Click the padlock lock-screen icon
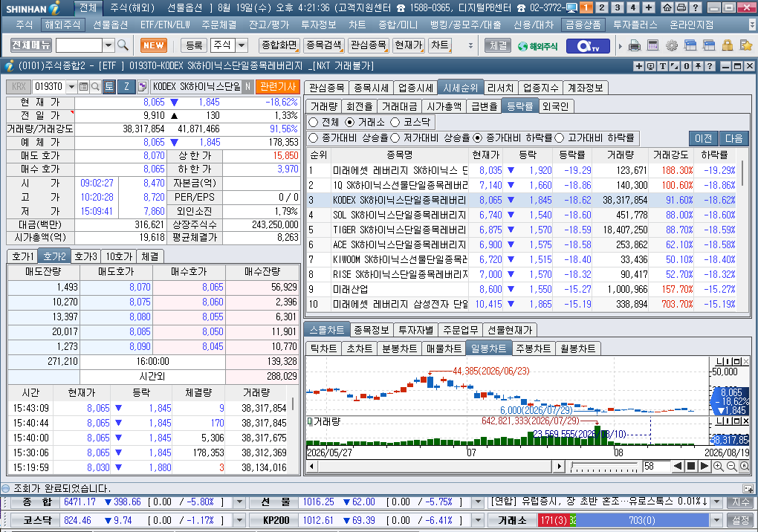Viewport: 758px width, 532px height. pyautogui.click(x=727, y=46)
